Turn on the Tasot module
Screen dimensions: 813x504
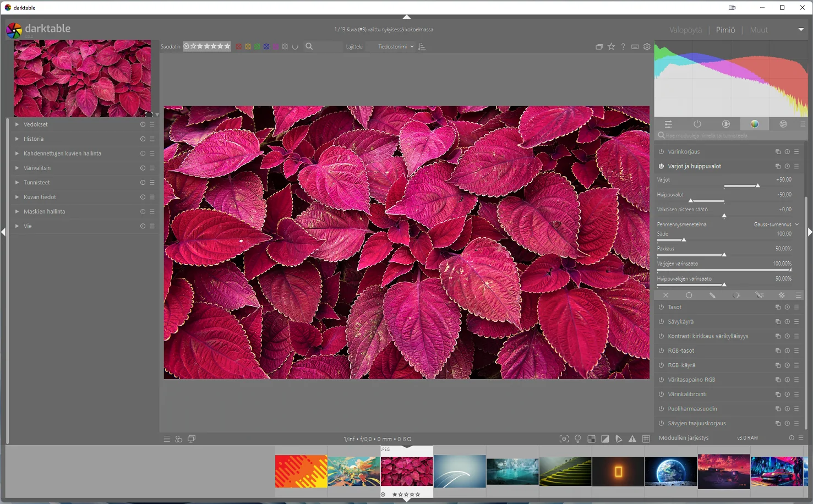point(661,307)
